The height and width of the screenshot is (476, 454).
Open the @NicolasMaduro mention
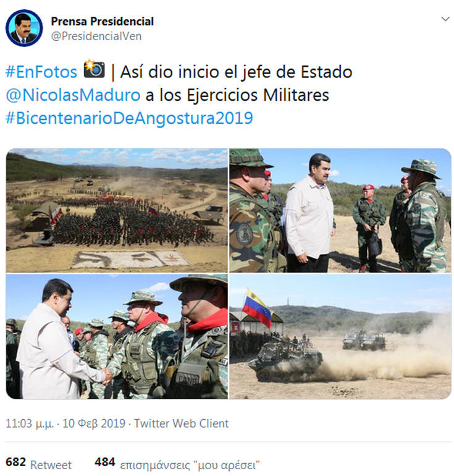click(x=73, y=95)
